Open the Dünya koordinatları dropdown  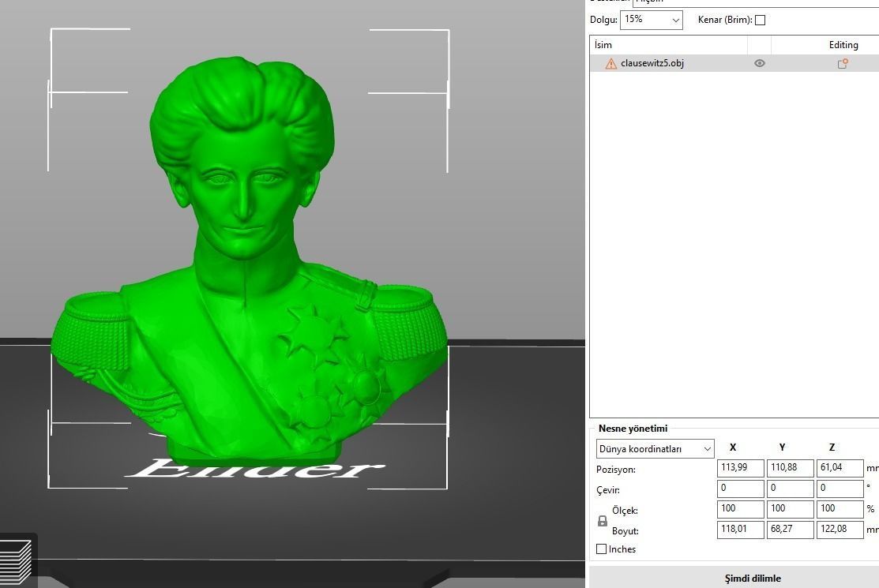[x=655, y=448]
